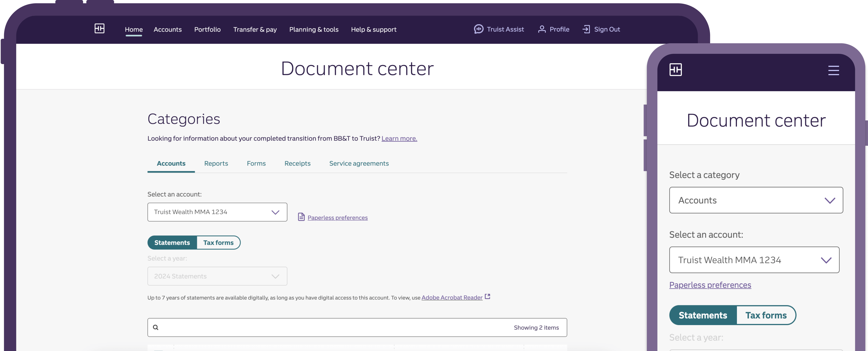Click the Profile person icon
This screenshot has height=351, width=868.
tap(541, 29)
